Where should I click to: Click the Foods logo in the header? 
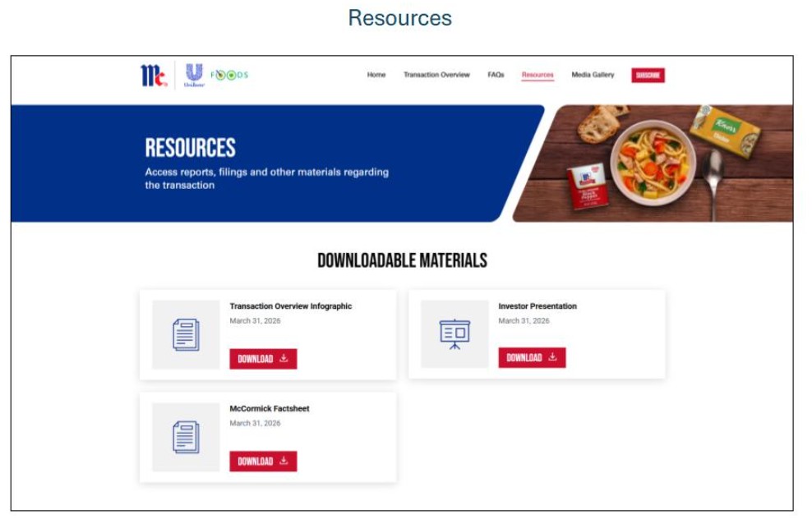[229, 75]
